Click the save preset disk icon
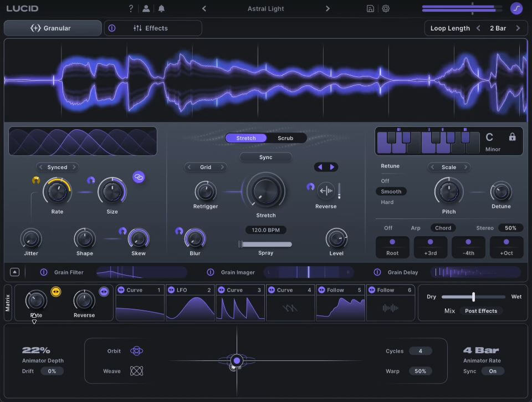The width and height of the screenshot is (532, 402). point(370,8)
